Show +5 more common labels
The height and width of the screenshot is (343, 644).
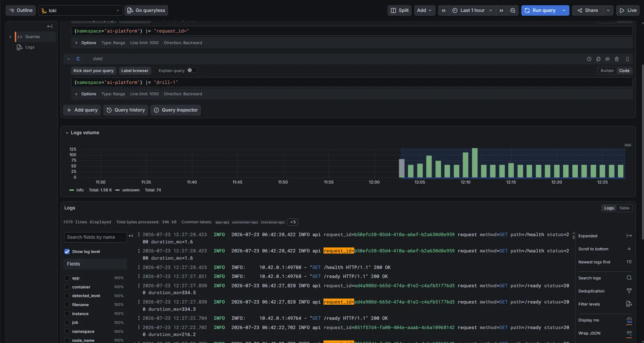coord(293,222)
